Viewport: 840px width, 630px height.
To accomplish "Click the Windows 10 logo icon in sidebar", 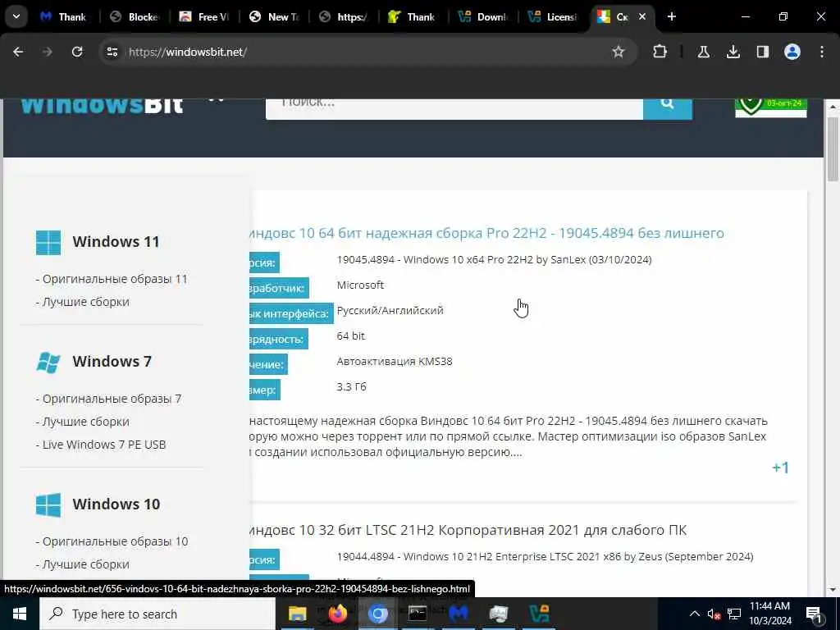I will click(48, 504).
